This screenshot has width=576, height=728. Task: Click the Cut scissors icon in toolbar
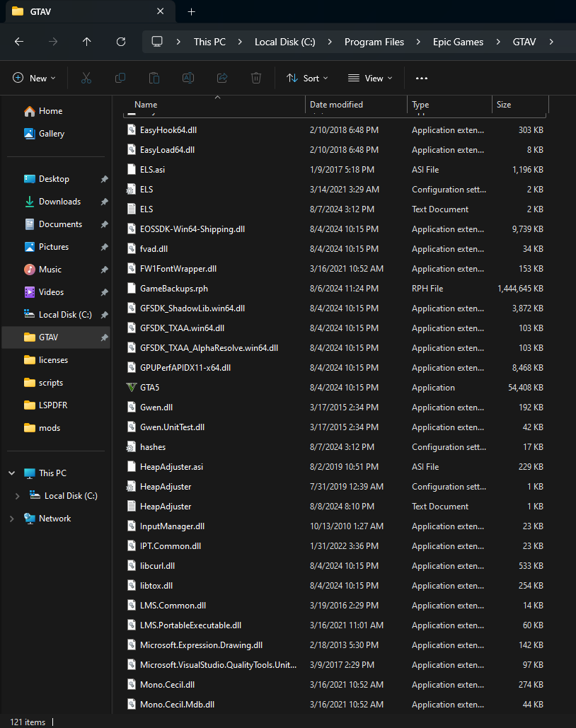[x=86, y=78]
